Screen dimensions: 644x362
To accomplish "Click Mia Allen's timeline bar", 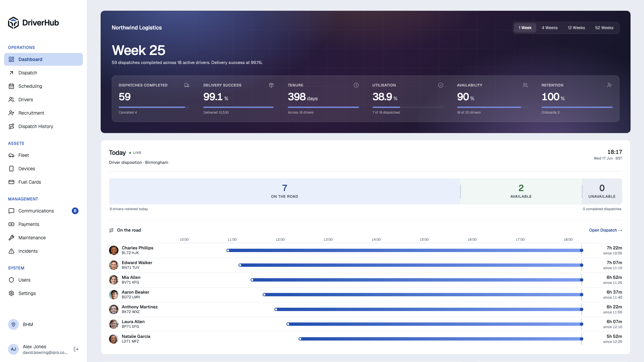I will (417, 280).
